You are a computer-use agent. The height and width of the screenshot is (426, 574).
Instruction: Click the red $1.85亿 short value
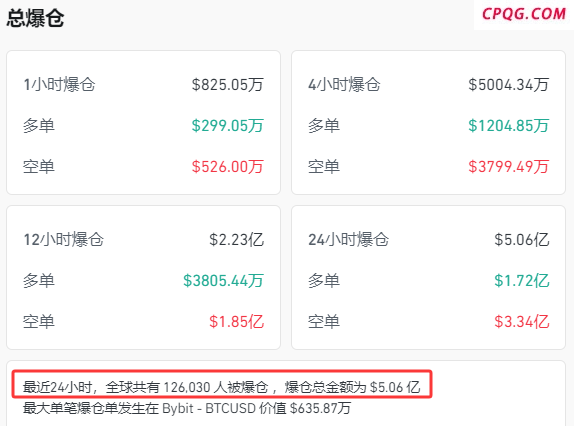click(236, 322)
